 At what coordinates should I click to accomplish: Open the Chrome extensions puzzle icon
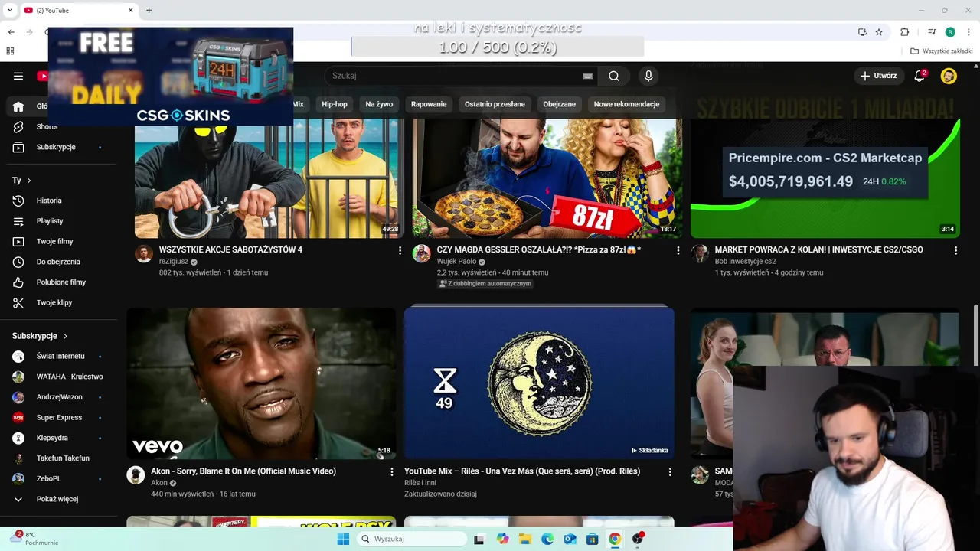(904, 32)
